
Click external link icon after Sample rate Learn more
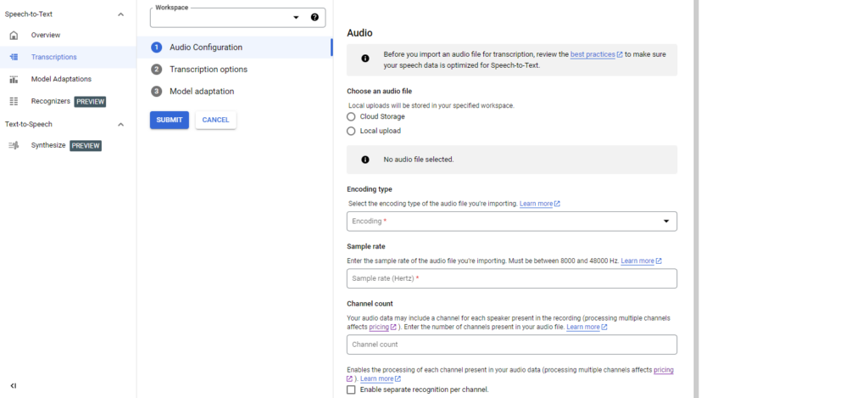(659, 261)
